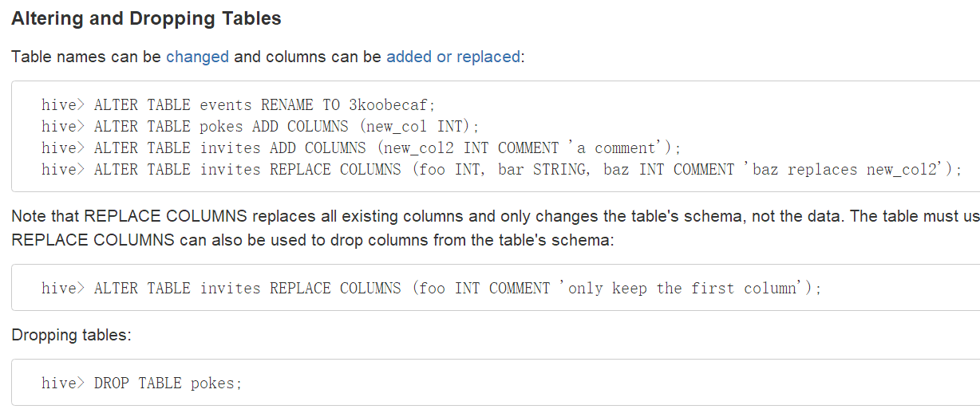Viewport: 980px width, 409px height.
Task: Click the ALTER TABLE events RENAME line
Action: 238,104
